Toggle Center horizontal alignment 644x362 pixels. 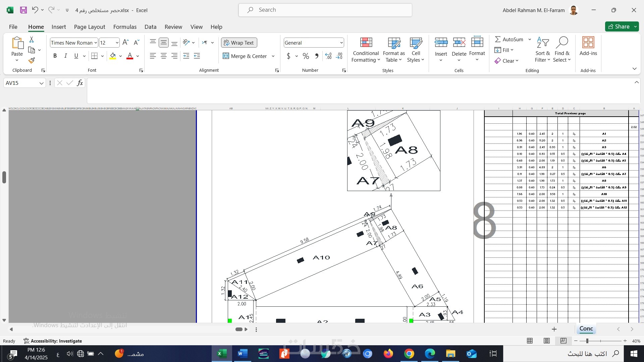(x=164, y=56)
